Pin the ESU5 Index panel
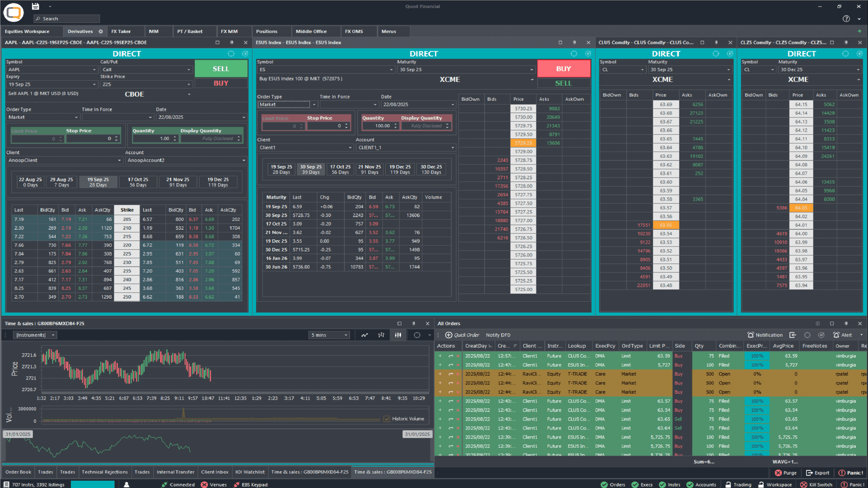 [x=574, y=42]
